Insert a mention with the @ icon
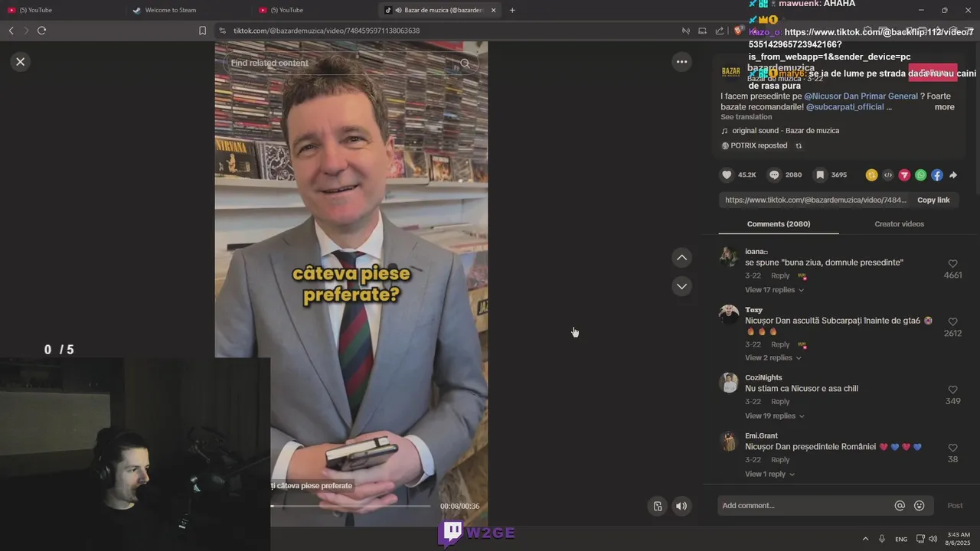 (x=900, y=506)
